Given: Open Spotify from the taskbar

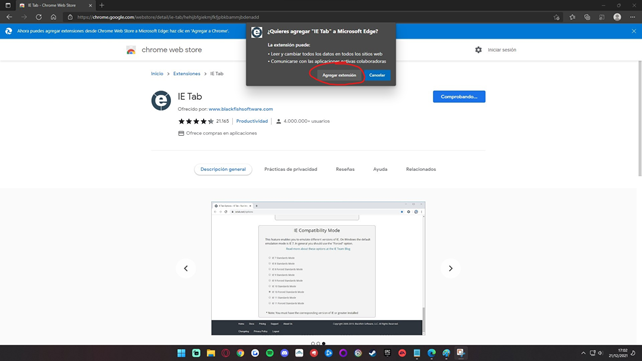Looking at the screenshot, I should coord(270,353).
